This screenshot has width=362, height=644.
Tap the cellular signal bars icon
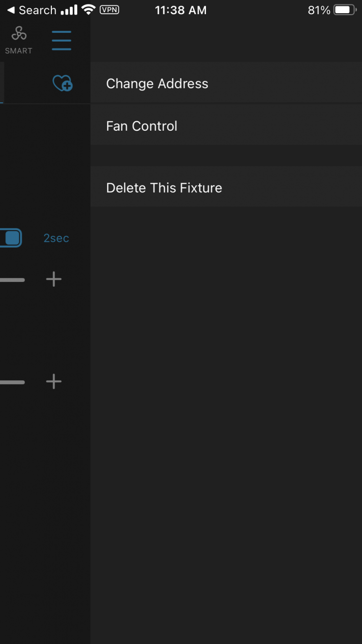pyautogui.click(x=69, y=10)
